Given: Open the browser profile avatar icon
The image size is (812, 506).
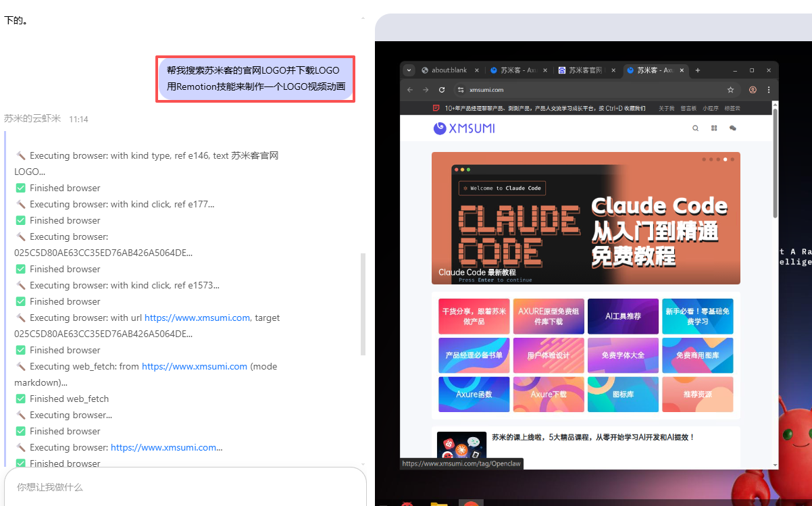Looking at the screenshot, I should 753,90.
